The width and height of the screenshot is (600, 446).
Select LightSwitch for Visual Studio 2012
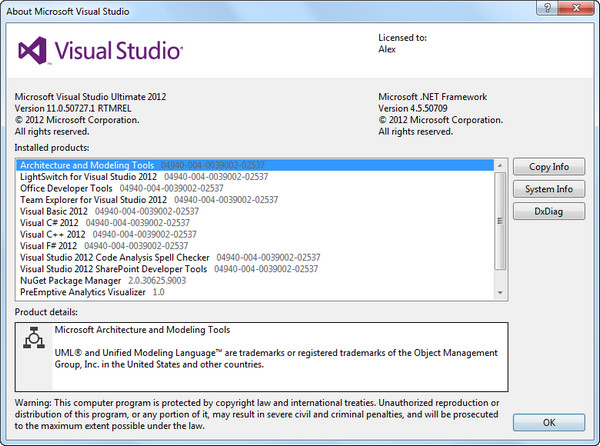[88, 176]
